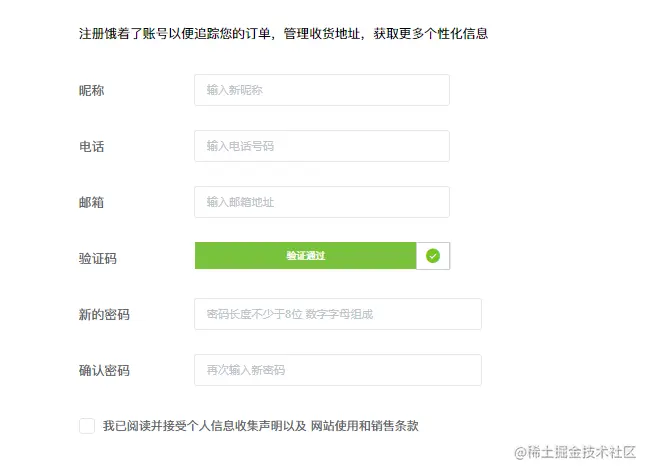
Task: Click the 新的密码 field label
Action: 104,315
